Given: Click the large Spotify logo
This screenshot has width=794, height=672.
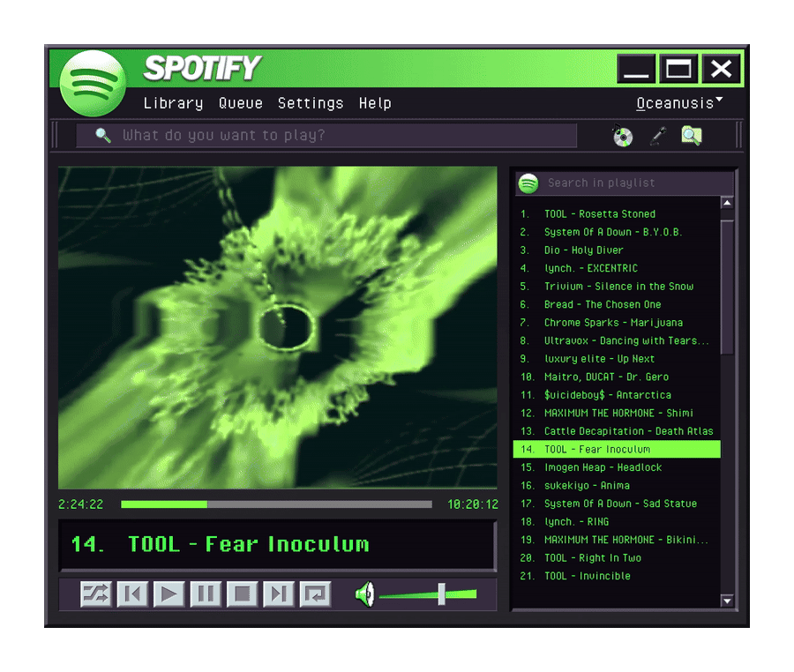Looking at the screenshot, I should coord(93,83).
